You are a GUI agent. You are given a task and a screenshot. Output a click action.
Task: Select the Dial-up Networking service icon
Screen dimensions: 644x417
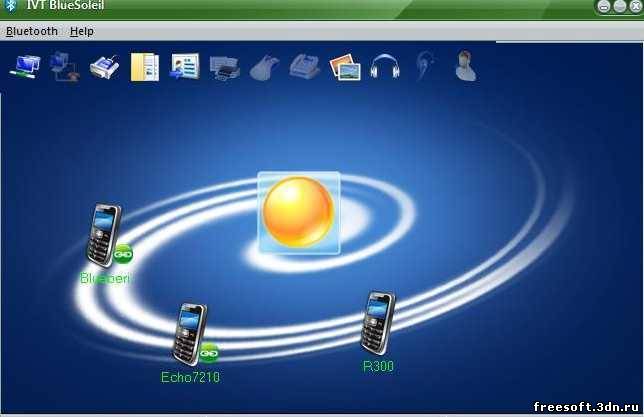(64, 67)
